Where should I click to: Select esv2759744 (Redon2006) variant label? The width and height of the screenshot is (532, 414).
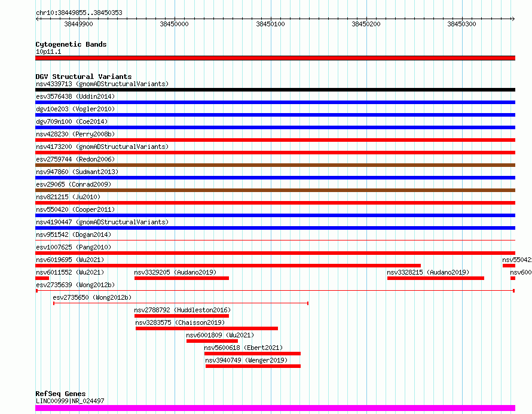tap(75, 159)
